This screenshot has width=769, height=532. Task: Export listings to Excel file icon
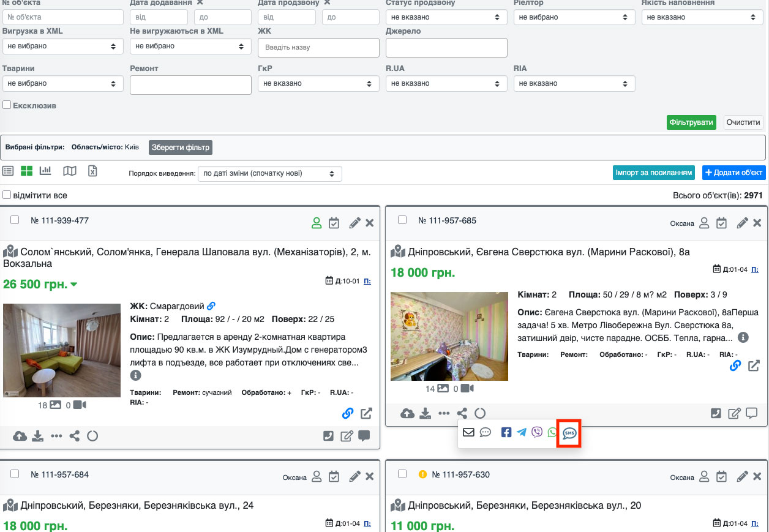click(x=92, y=171)
